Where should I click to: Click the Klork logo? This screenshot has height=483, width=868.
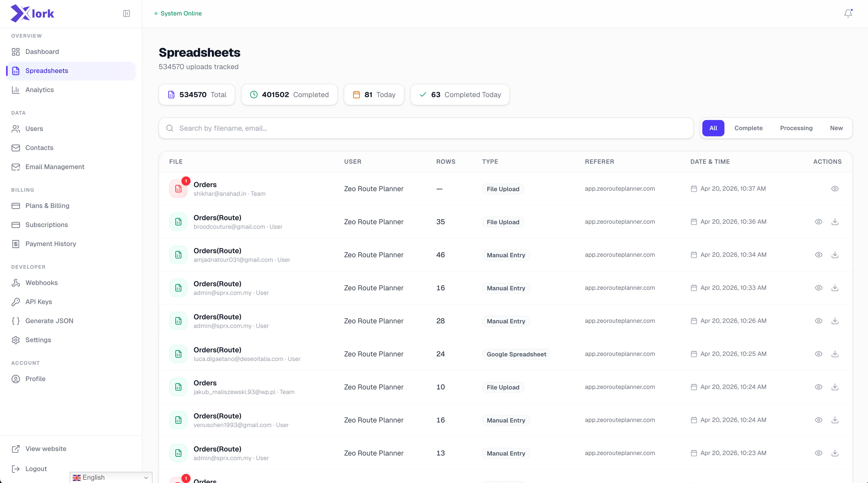coord(32,13)
